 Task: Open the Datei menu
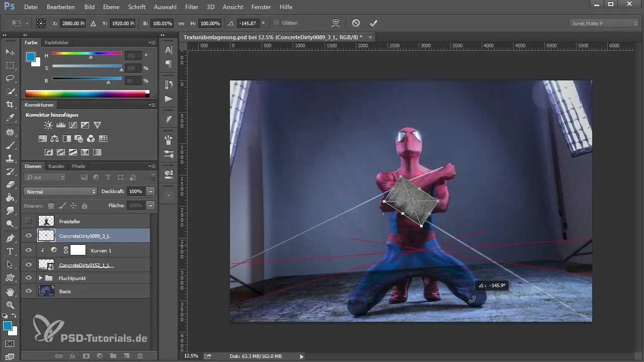31,7
